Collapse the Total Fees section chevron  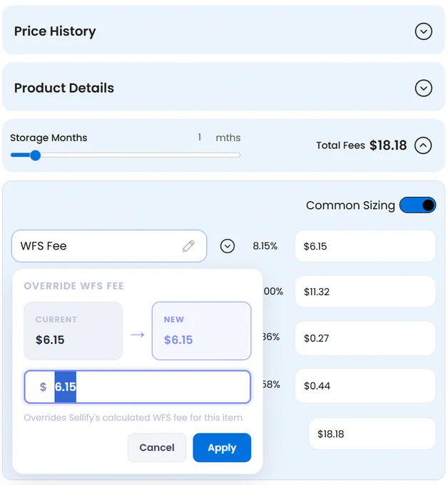click(x=423, y=145)
